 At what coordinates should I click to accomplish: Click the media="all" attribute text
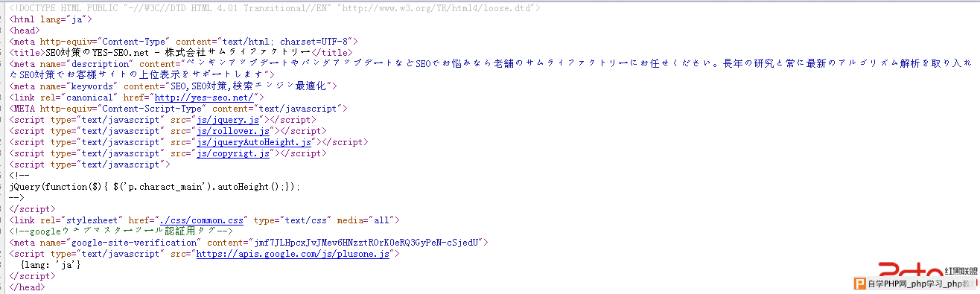366,220
